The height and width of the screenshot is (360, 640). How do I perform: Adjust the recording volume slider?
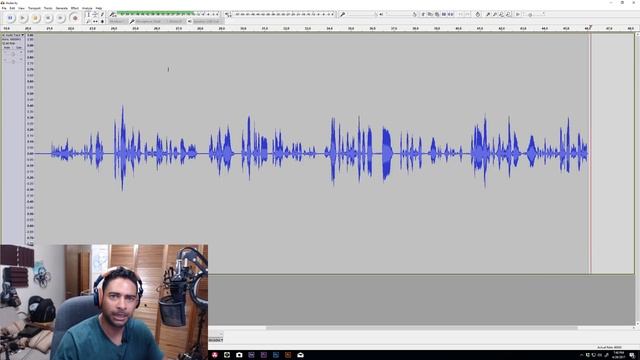click(x=362, y=14)
